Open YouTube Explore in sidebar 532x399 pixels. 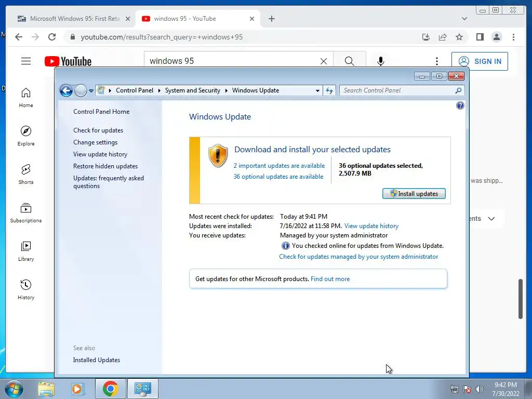(26, 136)
